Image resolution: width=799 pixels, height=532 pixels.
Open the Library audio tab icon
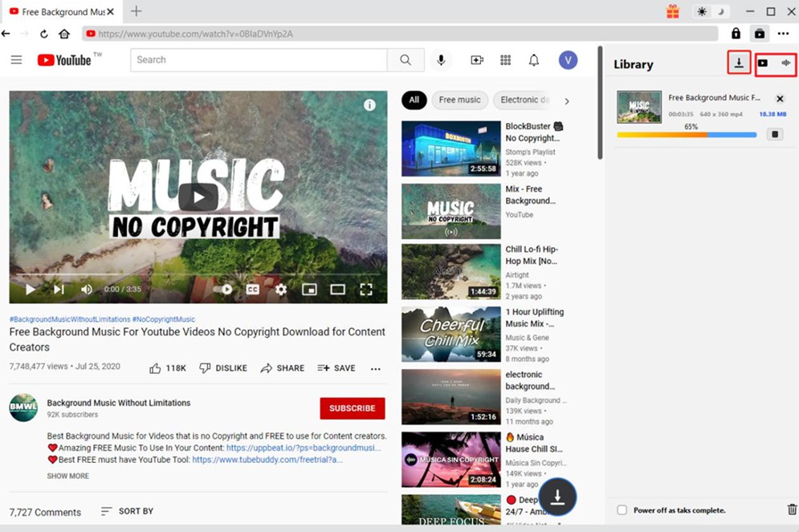(x=786, y=63)
